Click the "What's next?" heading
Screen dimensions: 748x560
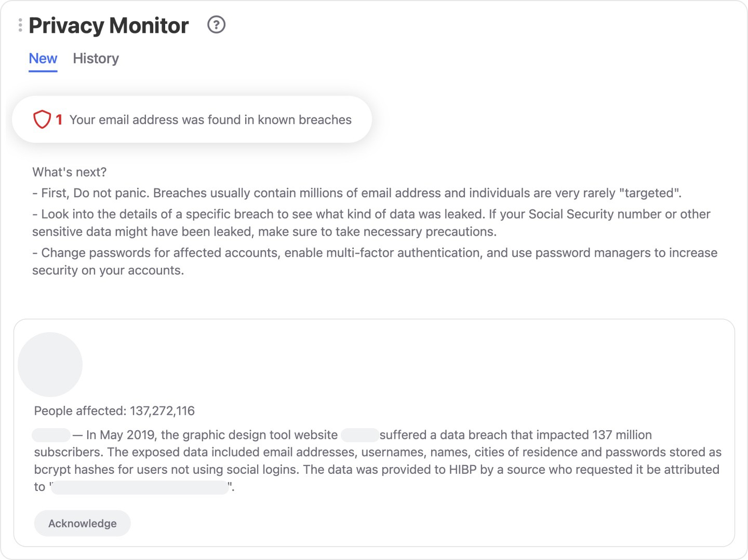(70, 172)
